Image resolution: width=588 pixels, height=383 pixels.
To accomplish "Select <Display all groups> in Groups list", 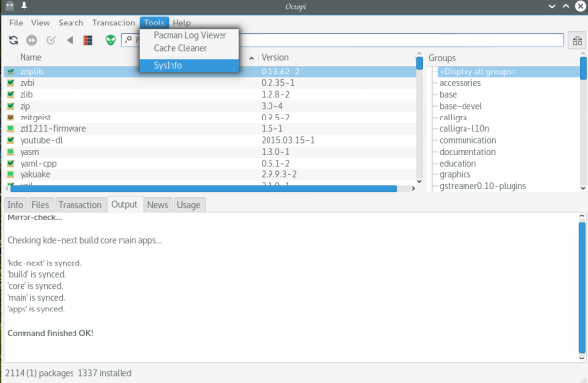I will click(477, 72).
